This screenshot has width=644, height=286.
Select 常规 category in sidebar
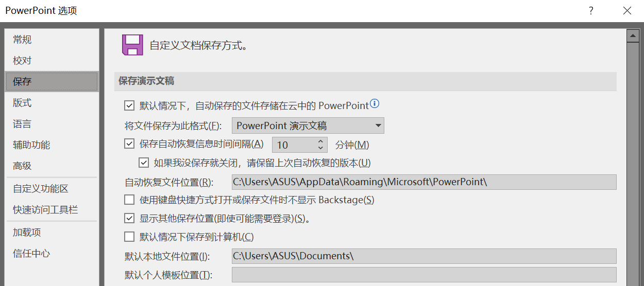[x=52, y=40]
